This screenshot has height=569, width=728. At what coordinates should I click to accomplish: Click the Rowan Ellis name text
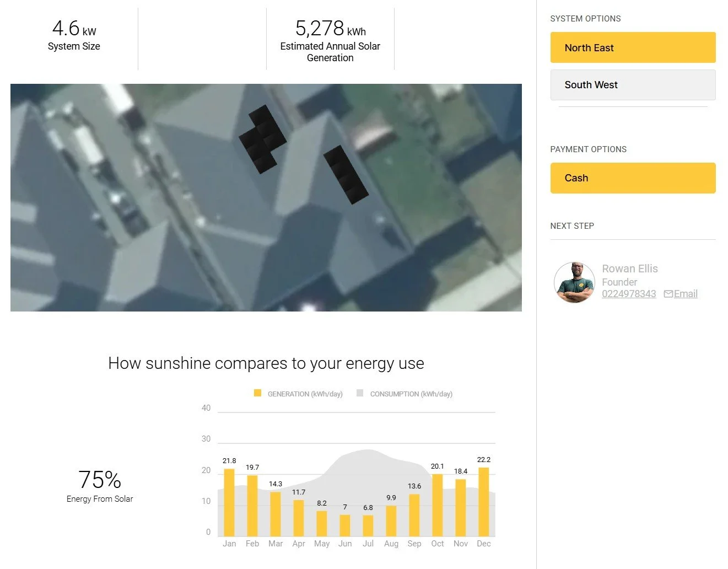pyautogui.click(x=630, y=269)
